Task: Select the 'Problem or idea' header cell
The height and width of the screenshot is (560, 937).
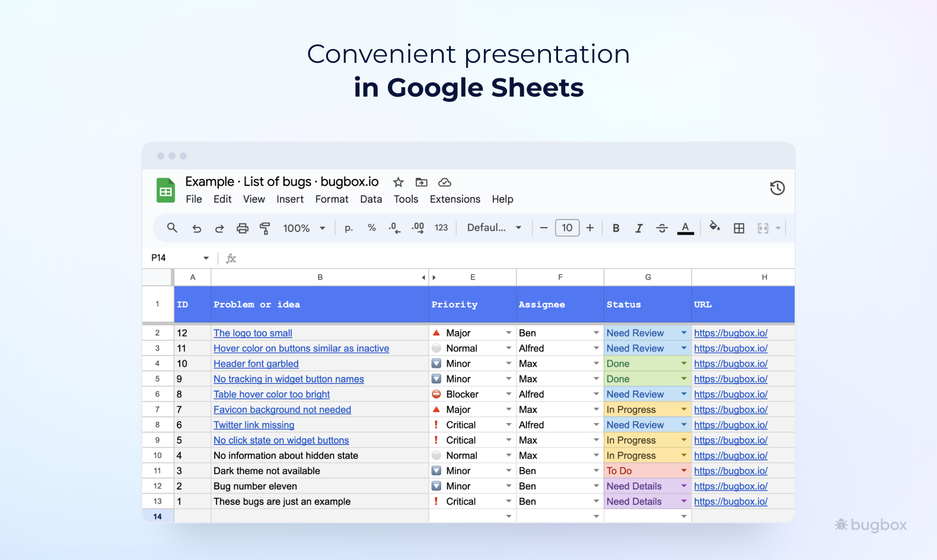Action: [x=320, y=305]
